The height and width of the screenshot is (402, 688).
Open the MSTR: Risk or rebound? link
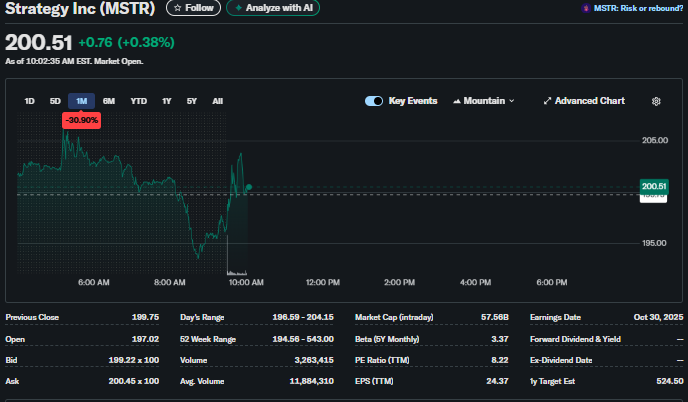[x=638, y=8]
